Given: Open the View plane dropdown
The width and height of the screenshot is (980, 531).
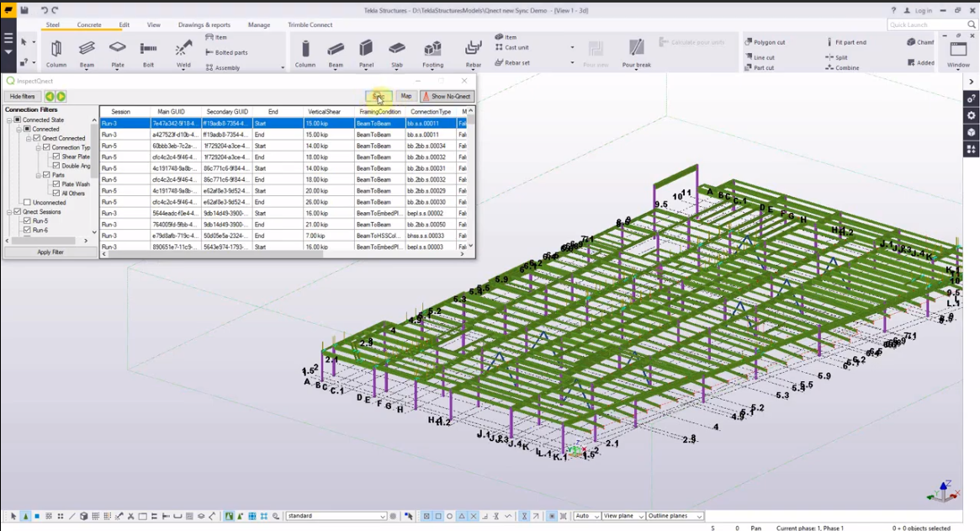Looking at the screenshot, I should click(623, 516).
